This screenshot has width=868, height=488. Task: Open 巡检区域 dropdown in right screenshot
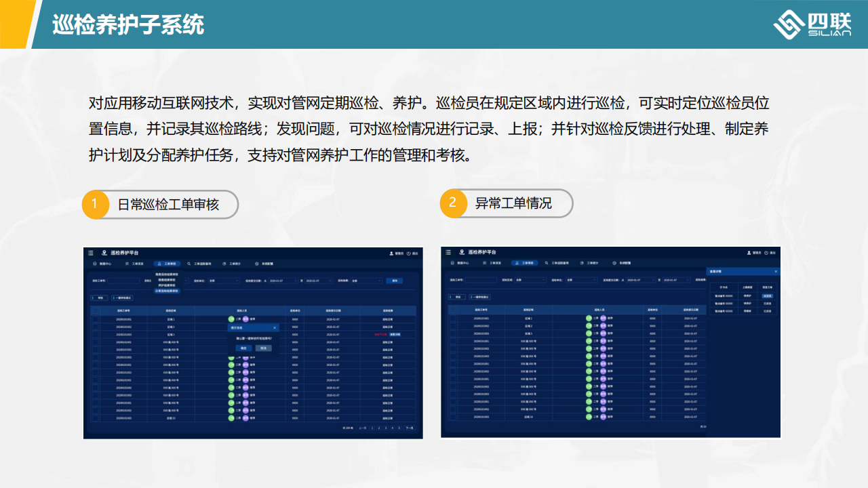click(530, 280)
